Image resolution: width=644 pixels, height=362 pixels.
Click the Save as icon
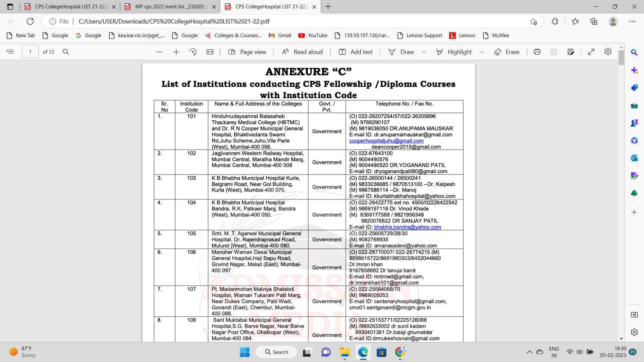571,52
